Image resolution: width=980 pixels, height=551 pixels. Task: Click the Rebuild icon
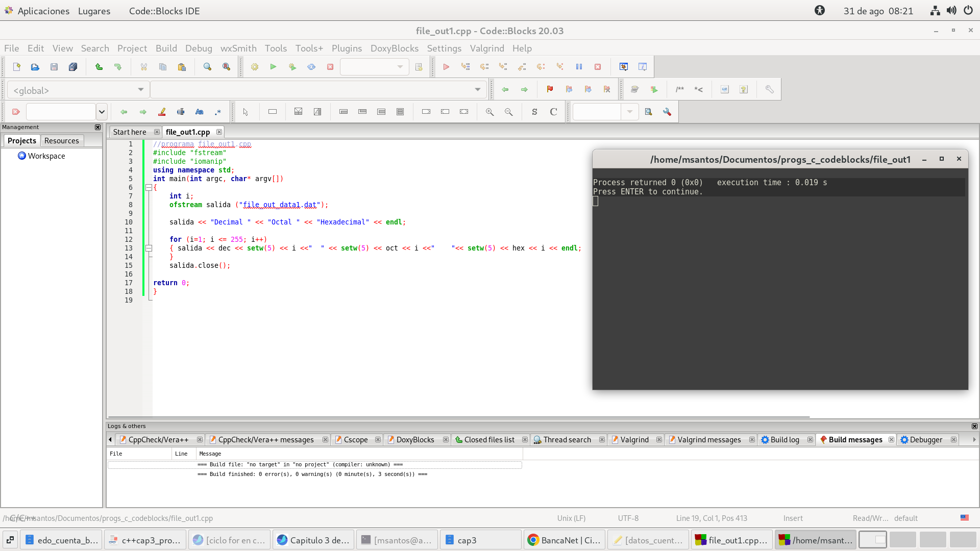click(311, 67)
